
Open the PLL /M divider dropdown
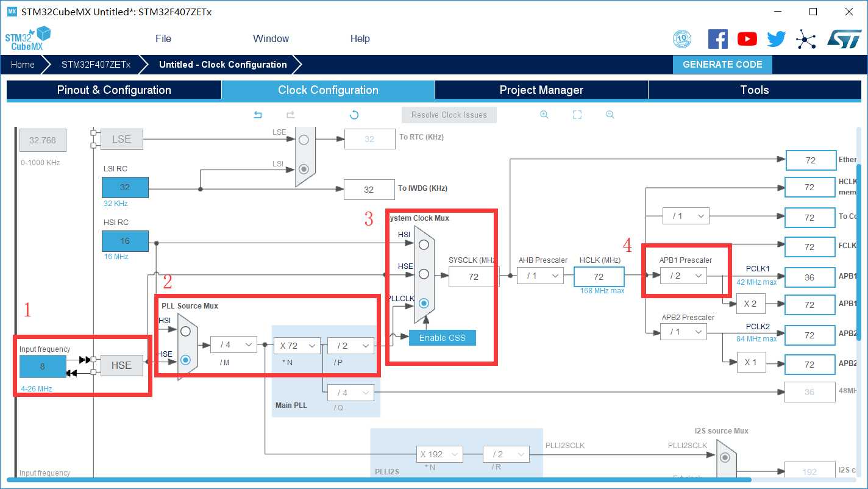[x=233, y=345]
